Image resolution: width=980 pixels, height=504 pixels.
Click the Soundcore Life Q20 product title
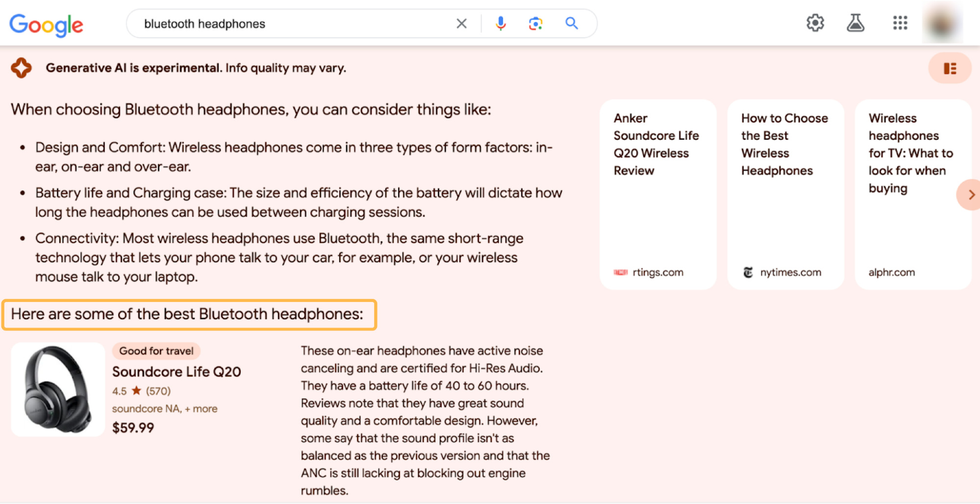176,372
